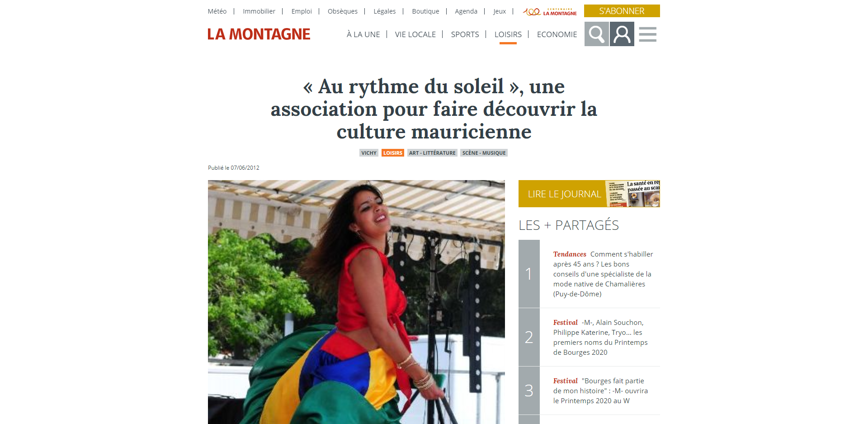Open the Météo link
This screenshot has width=868, height=424.
pos(217,11)
